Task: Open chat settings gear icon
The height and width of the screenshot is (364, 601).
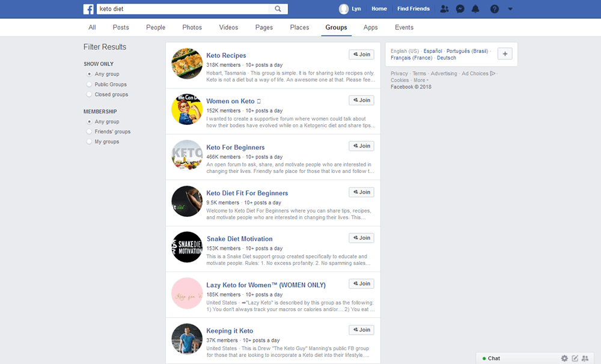Action: tap(564, 358)
